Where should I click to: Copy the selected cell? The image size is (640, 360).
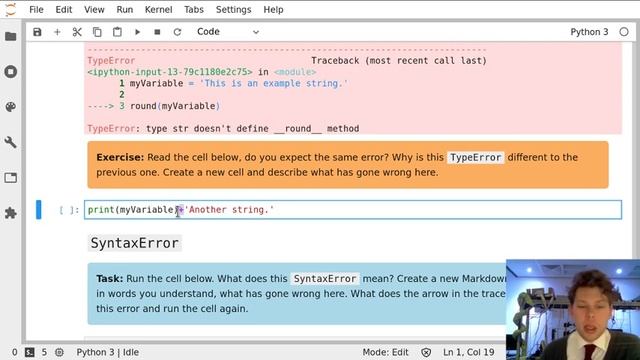(x=97, y=32)
